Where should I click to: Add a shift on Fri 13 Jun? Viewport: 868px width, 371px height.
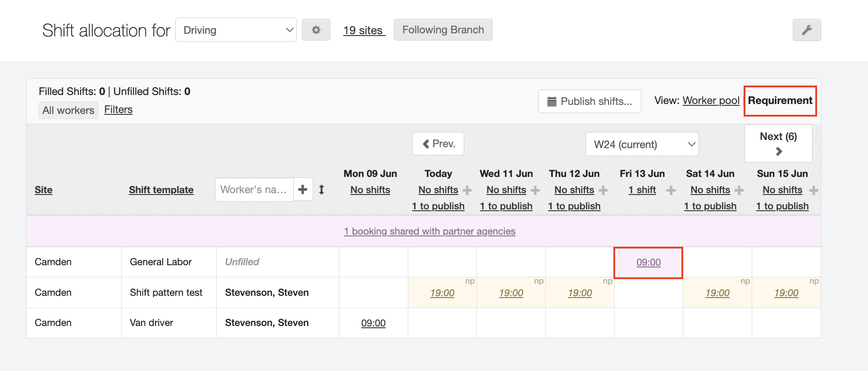[x=671, y=190]
